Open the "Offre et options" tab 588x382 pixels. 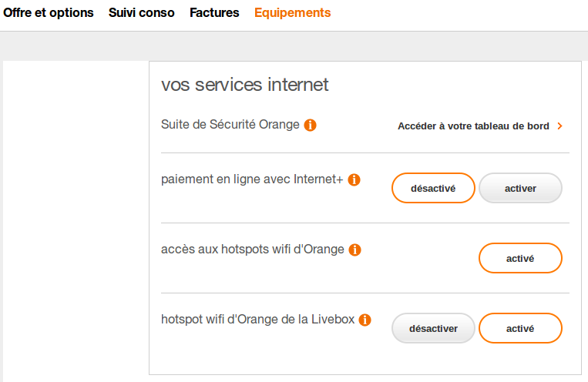tap(49, 13)
